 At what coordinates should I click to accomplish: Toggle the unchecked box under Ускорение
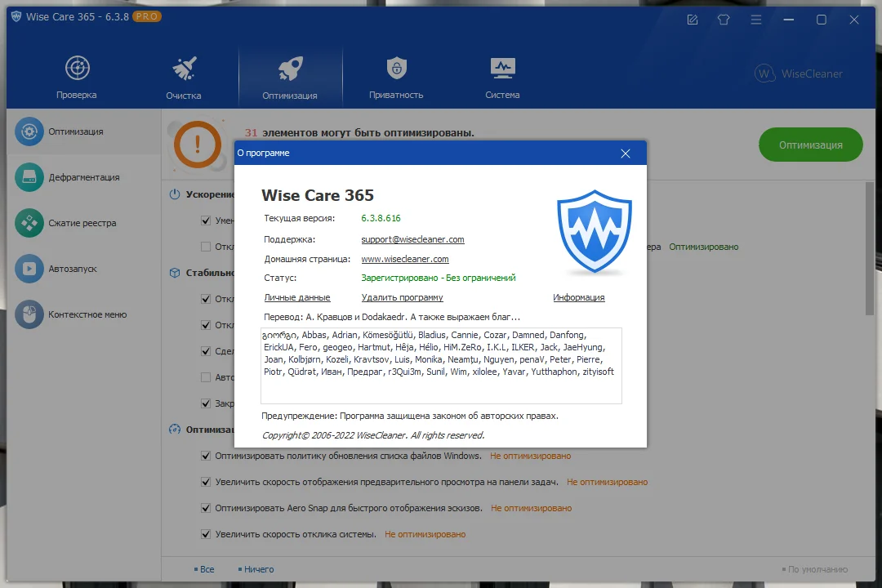[x=206, y=247]
